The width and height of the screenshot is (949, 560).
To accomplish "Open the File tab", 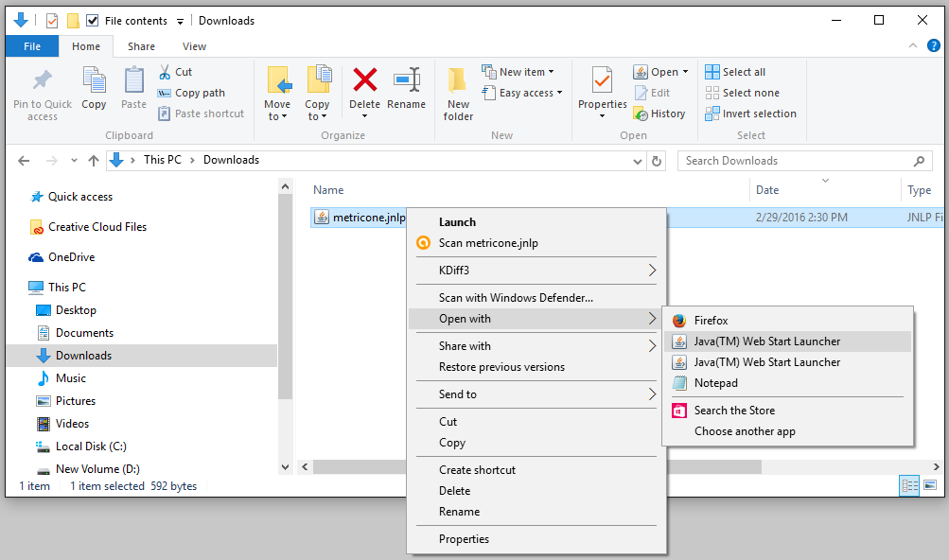I will pos(32,46).
